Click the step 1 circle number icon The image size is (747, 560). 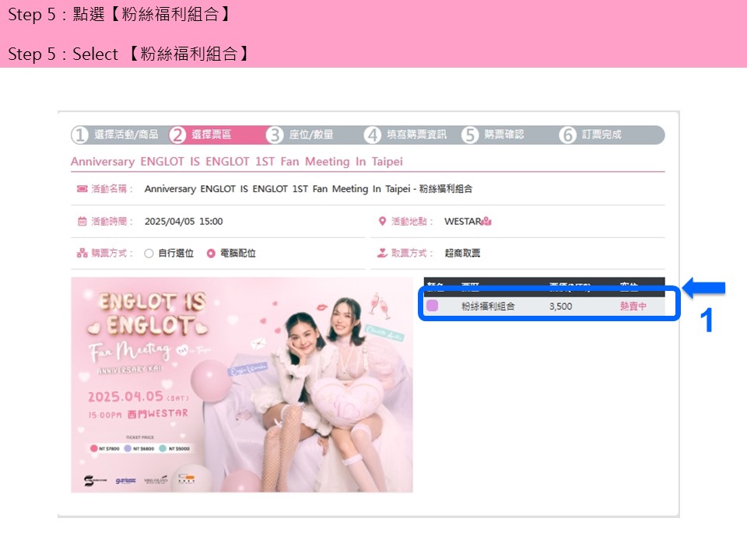tap(80, 135)
